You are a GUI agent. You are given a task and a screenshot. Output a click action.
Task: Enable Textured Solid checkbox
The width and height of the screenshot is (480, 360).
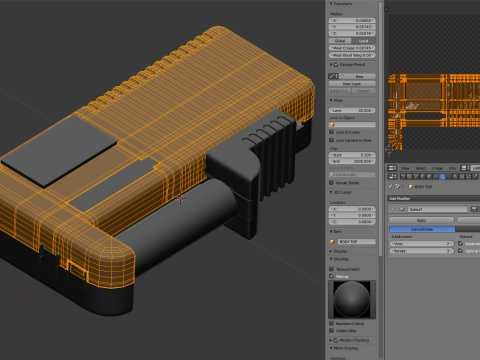click(x=331, y=269)
